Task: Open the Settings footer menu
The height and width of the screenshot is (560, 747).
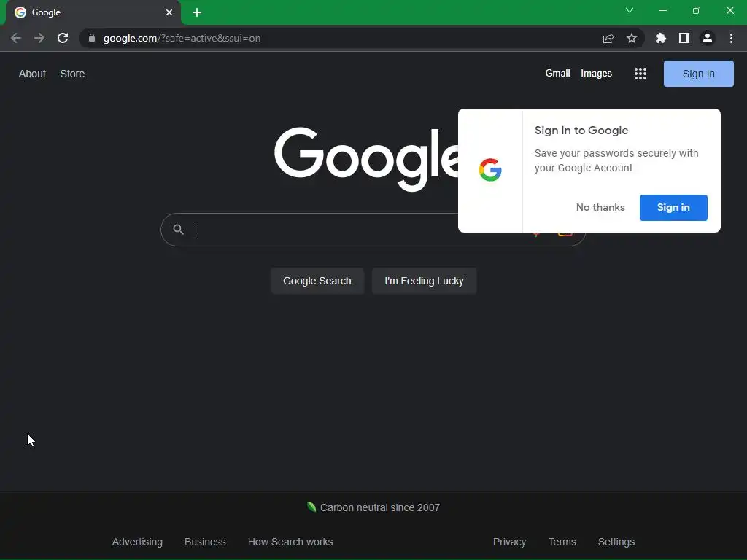Action: (x=616, y=542)
